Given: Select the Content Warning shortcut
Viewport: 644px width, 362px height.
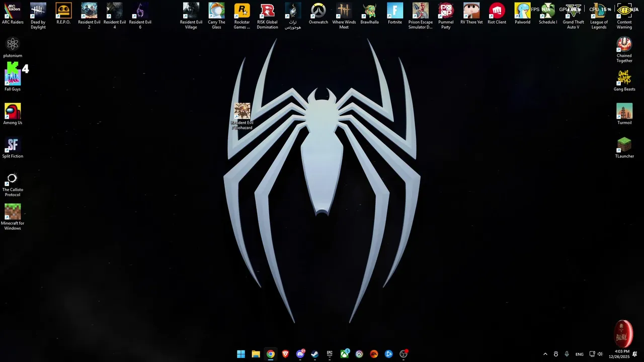Looking at the screenshot, I should (x=624, y=16).
